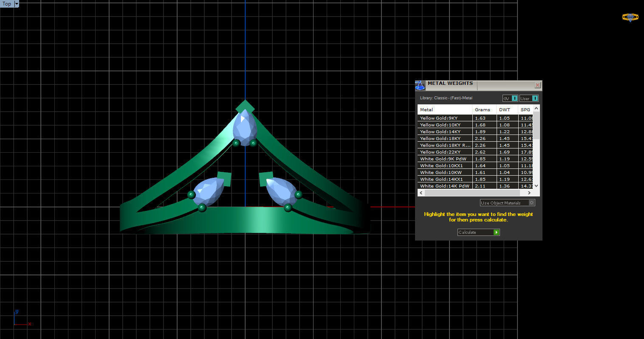Viewport: 644px width, 339px height.
Task: Select the White Gold:10KW row
Action: tap(475, 172)
